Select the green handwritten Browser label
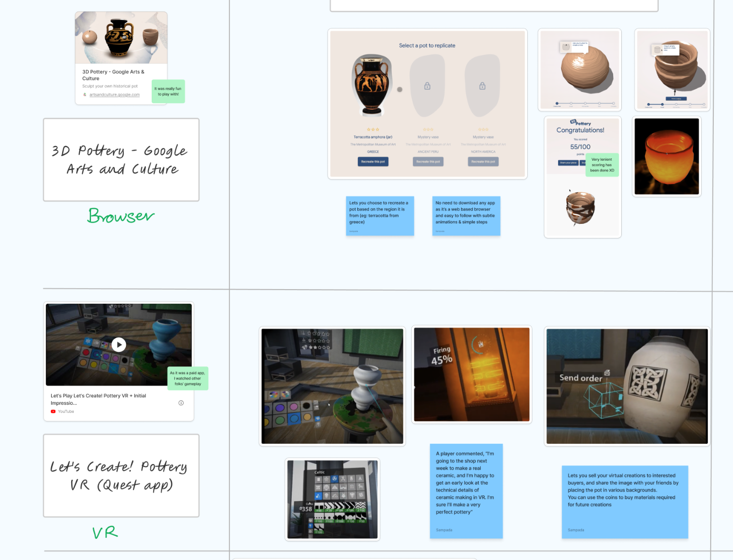The height and width of the screenshot is (560, 733). 121,216
